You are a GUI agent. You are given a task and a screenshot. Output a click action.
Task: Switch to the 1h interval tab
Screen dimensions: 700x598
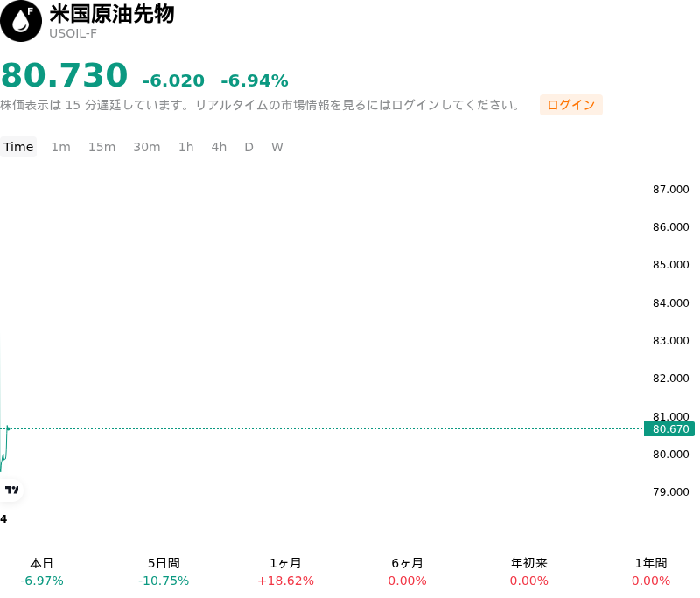point(186,147)
